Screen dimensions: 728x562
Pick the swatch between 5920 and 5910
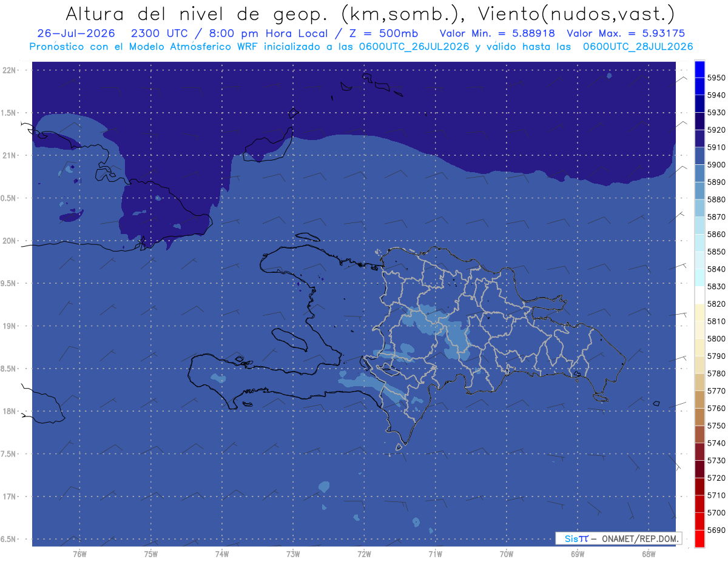(x=699, y=138)
